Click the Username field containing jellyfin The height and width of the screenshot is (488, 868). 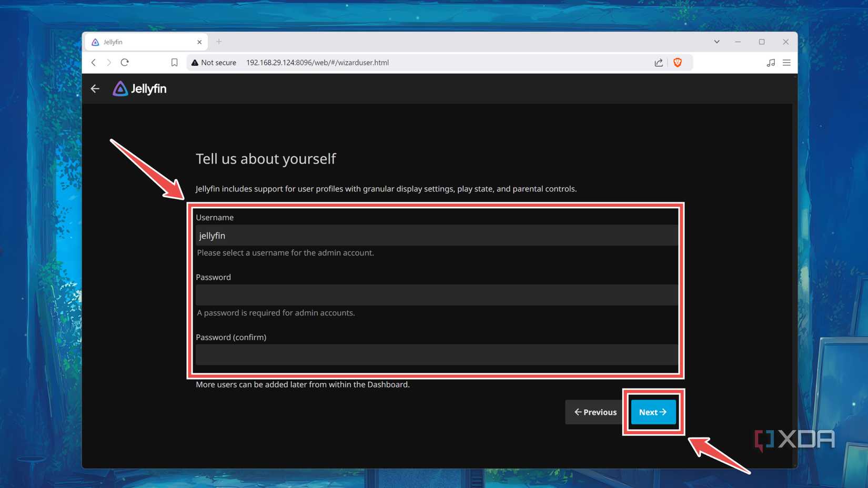(436, 235)
